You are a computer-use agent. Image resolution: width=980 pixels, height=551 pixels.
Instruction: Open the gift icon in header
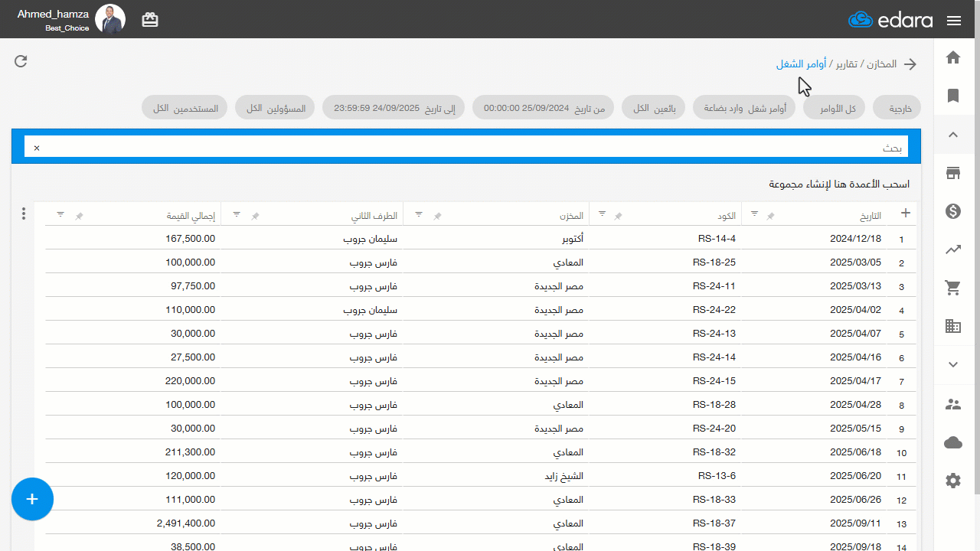click(x=150, y=20)
